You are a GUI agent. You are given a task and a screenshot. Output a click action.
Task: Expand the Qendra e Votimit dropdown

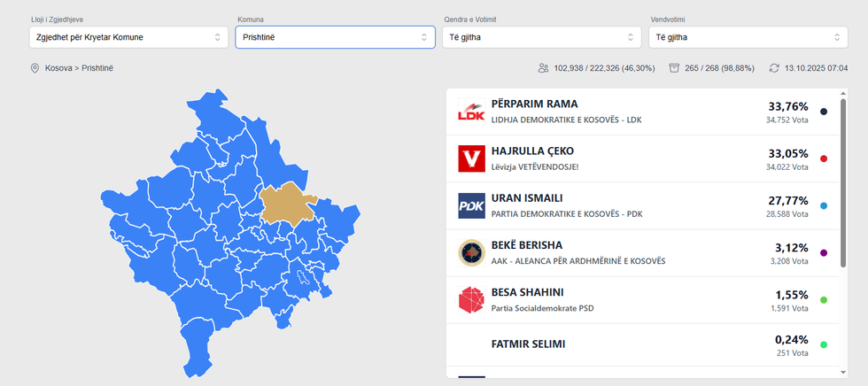541,37
